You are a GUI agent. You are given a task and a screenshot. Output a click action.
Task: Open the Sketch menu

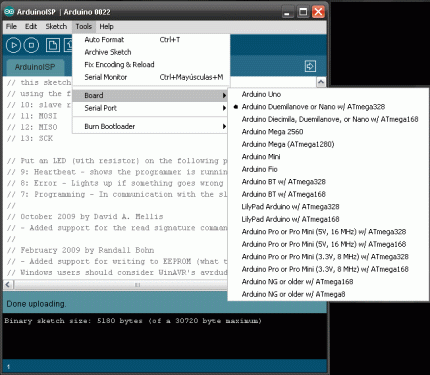(x=56, y=26)
